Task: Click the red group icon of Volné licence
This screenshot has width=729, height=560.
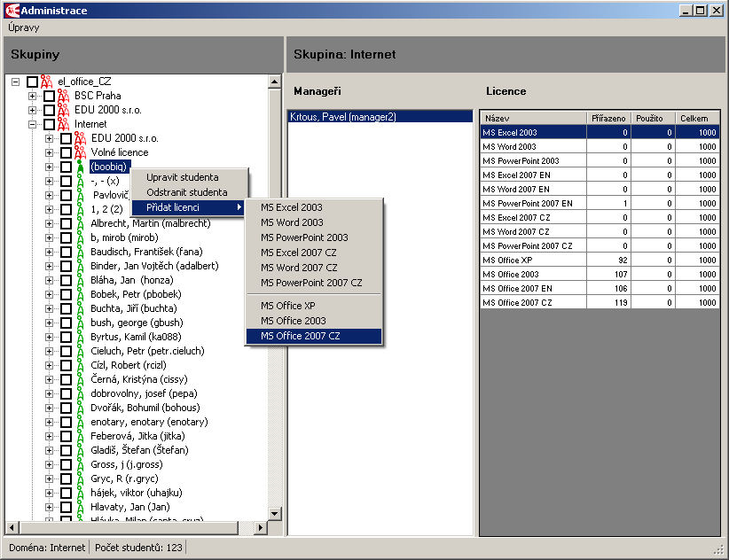Action: 80,152
